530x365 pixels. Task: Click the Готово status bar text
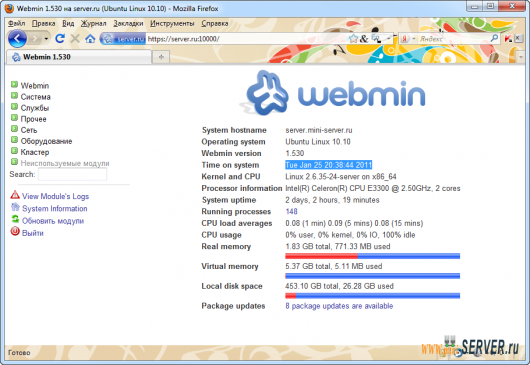(x=19, y=352)
